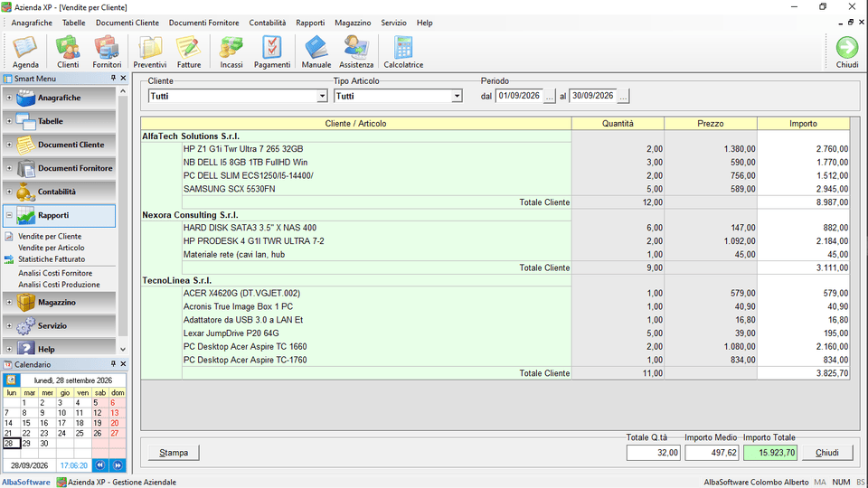868x488 pixels.
Task: Open the Servizio menu in menu bar
Action: point(393,23)
